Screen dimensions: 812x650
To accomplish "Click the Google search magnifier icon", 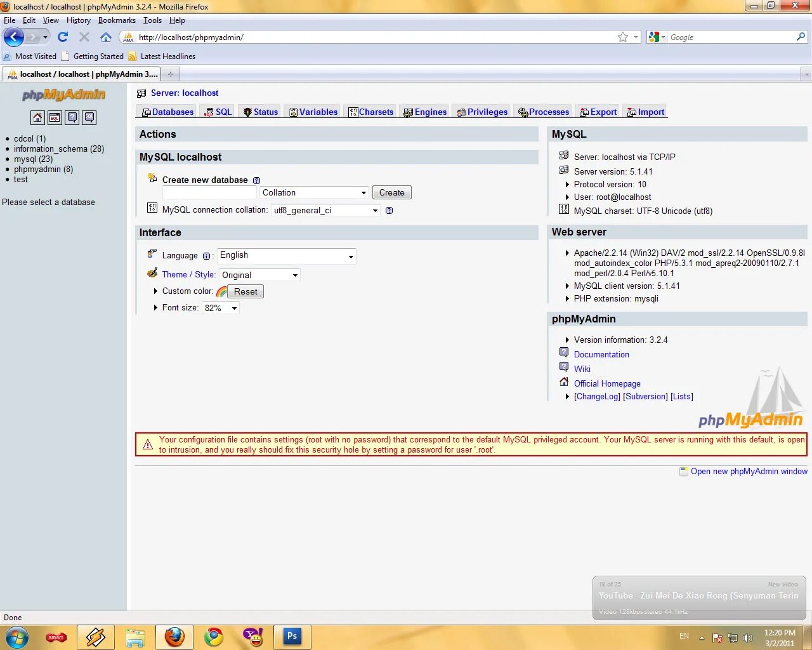I will coord(801,37).
